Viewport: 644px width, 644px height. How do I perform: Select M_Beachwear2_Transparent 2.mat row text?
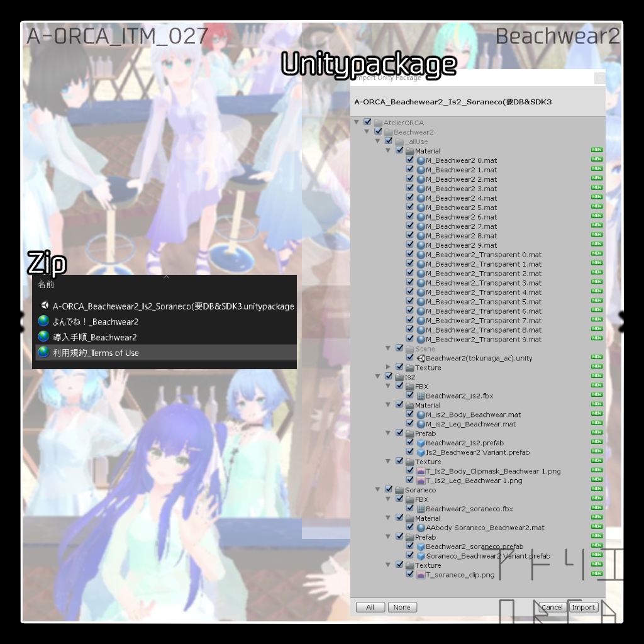pos(484,274)
